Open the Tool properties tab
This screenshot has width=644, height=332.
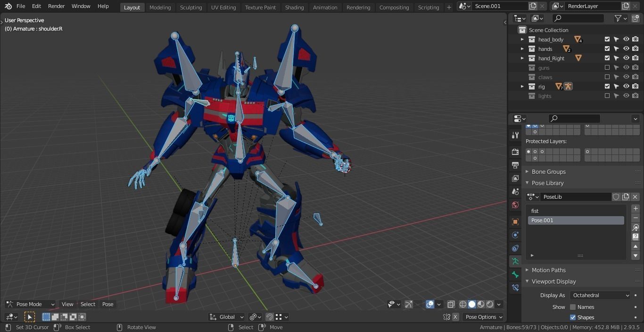tap(515, 135)
